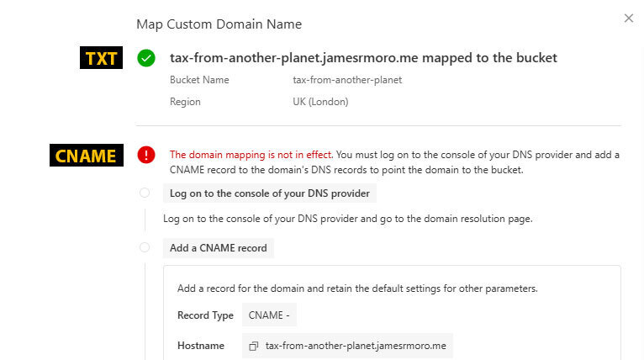Click the 'Log on to the console of your DNS provider' step
This screenshot has height=360, width=644.
click(269, 193)
